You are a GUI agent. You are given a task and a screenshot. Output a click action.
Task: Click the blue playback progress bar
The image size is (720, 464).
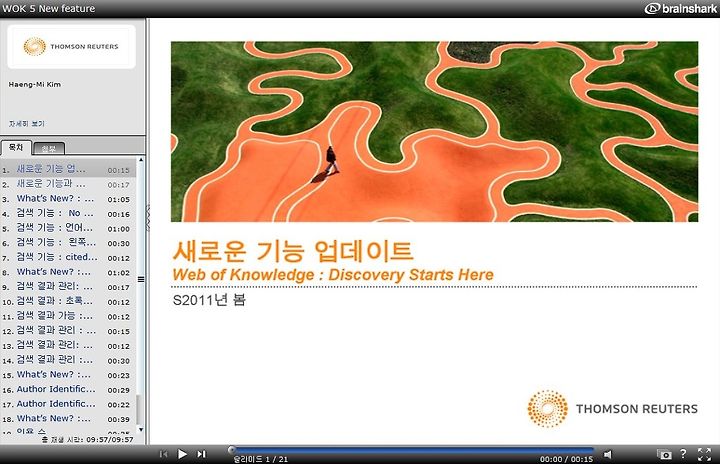point(413,450)
